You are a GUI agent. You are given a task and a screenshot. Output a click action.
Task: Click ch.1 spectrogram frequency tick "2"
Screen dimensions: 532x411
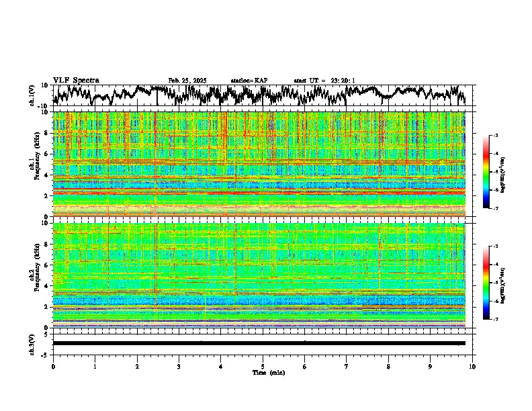point(48,196)
